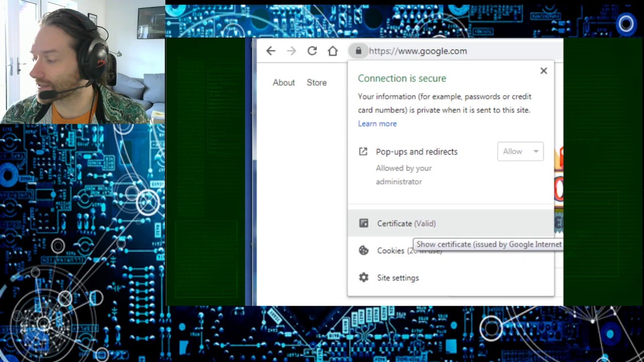Click the padlock site info icon
This screenshot has width=644, height=362.
click(358, 51)
